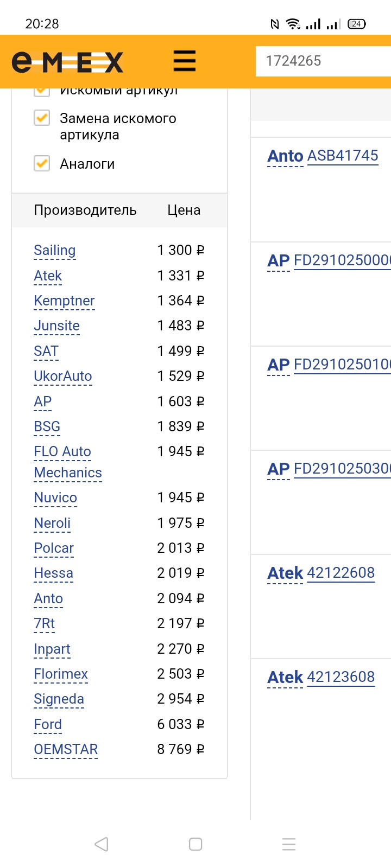Sort by the Цена column header
This screenshot has width=391, height=868.
point(184,210)
